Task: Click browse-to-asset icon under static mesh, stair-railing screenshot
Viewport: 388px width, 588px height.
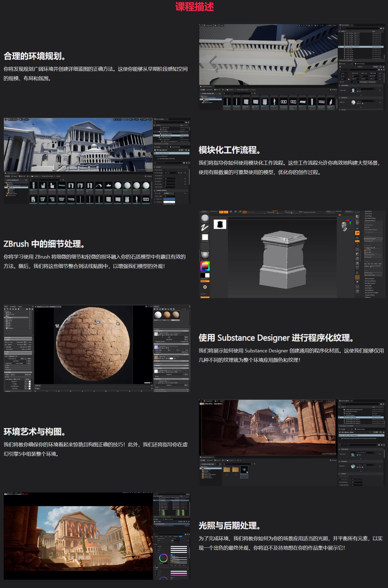Action: tap(360, 91)
